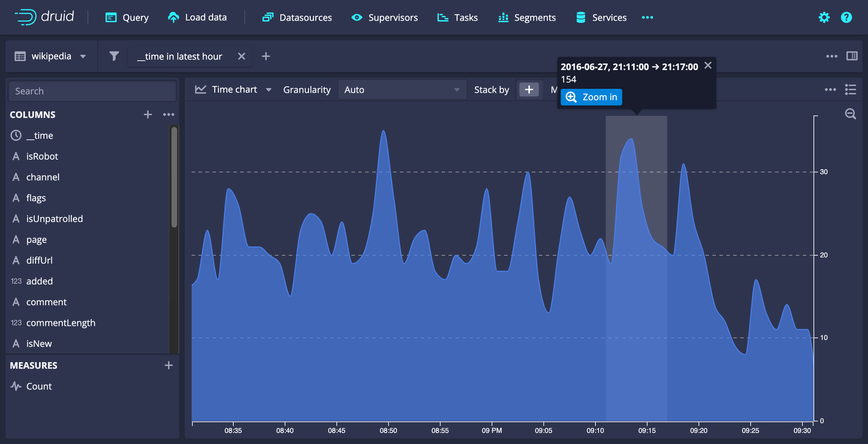Toggle the side panel layout icon
This screenshot has height=444, width=868.
[852, 56]
